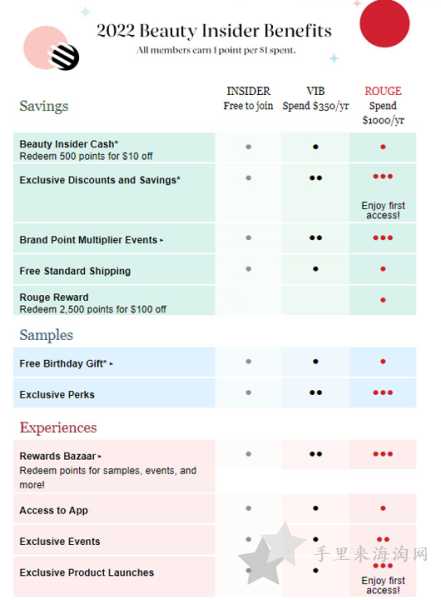The image size is (441, 600).
Task: Click the gray stars watermark graphic
Action: click(x=272, y=553)
